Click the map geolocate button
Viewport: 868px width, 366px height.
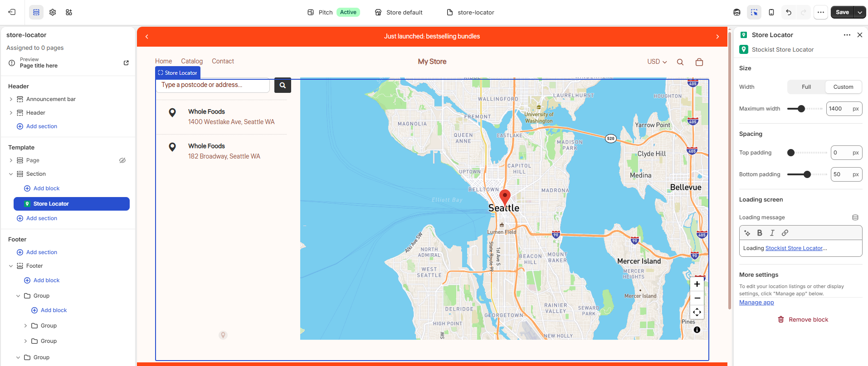coord(697,312)
